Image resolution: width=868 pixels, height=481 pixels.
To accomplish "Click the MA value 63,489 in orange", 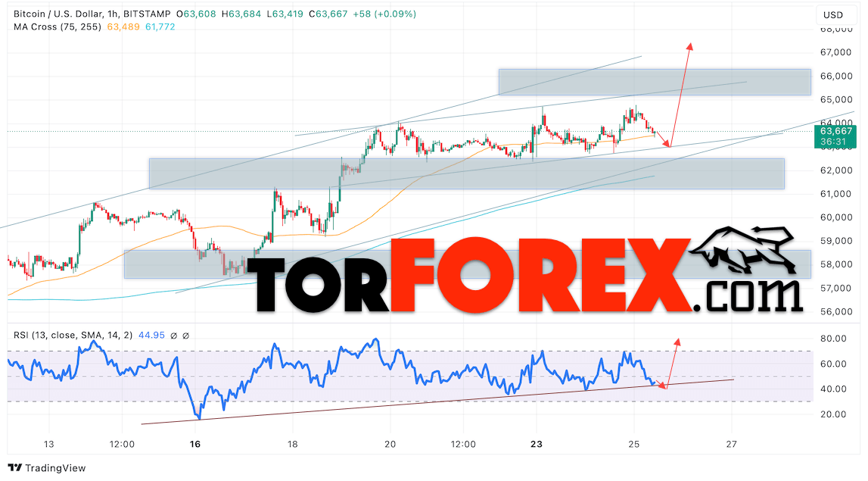I will [123, 27].
